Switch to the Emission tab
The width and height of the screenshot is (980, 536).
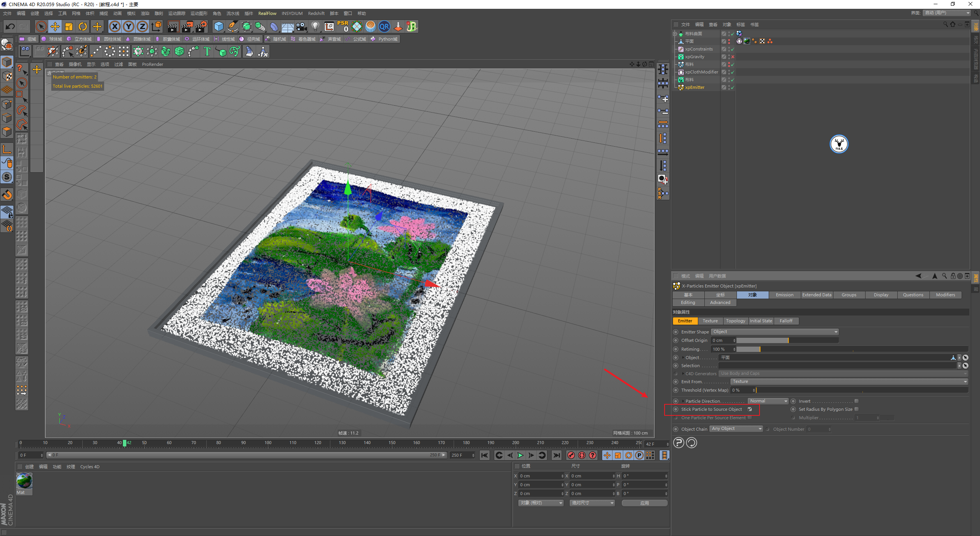pyautogui.click(x=784, y=295)
